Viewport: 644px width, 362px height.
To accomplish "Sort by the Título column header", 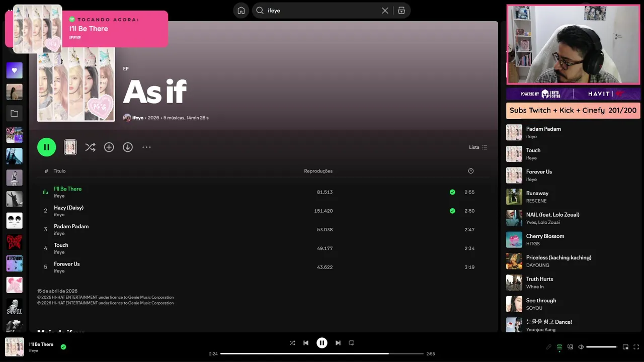I will [60, 171].
